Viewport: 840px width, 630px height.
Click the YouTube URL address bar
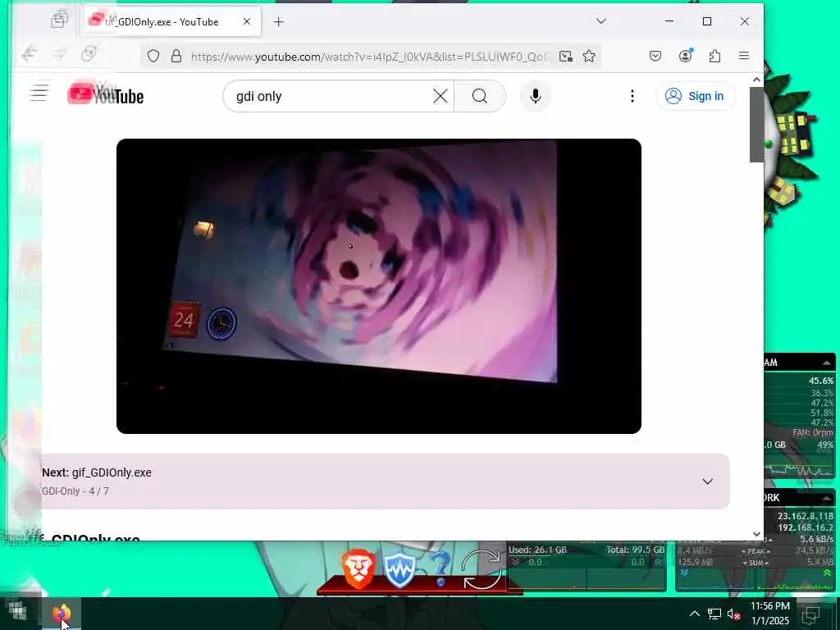[x=370, y=57]
